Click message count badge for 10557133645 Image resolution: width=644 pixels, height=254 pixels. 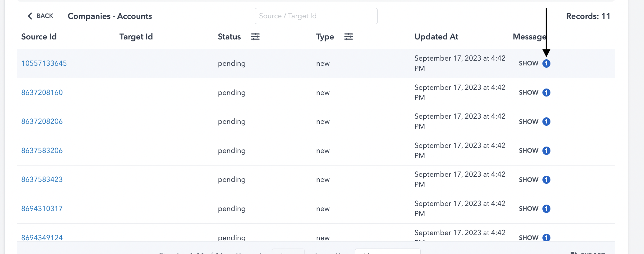(x=546, y=63)
